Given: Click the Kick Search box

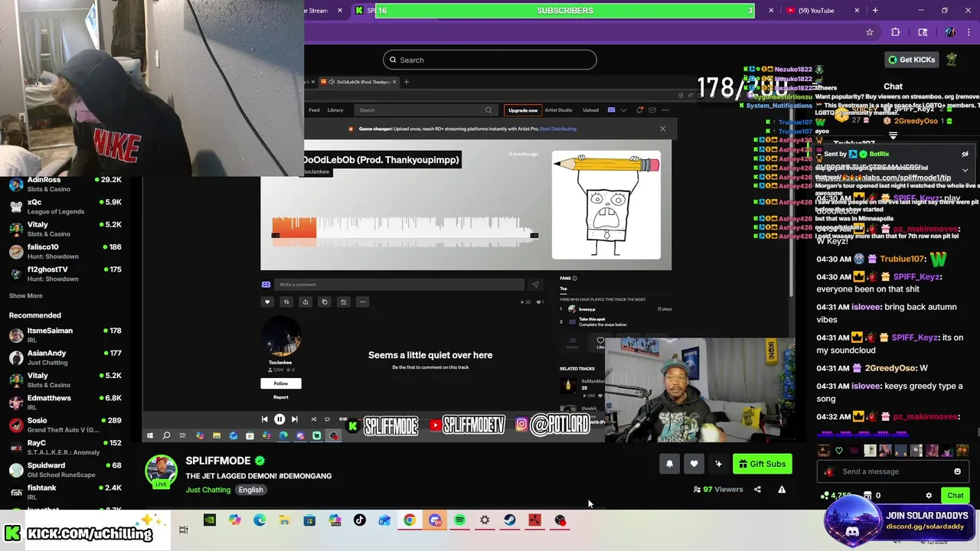Looking at the screenshot, I should [x=490, y=60].
